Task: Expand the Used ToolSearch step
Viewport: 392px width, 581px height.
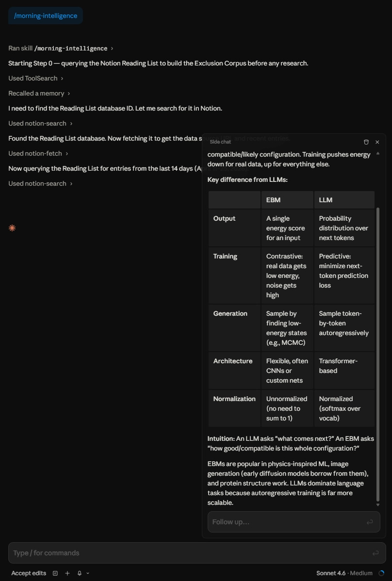Action: [x=35, y=78]
